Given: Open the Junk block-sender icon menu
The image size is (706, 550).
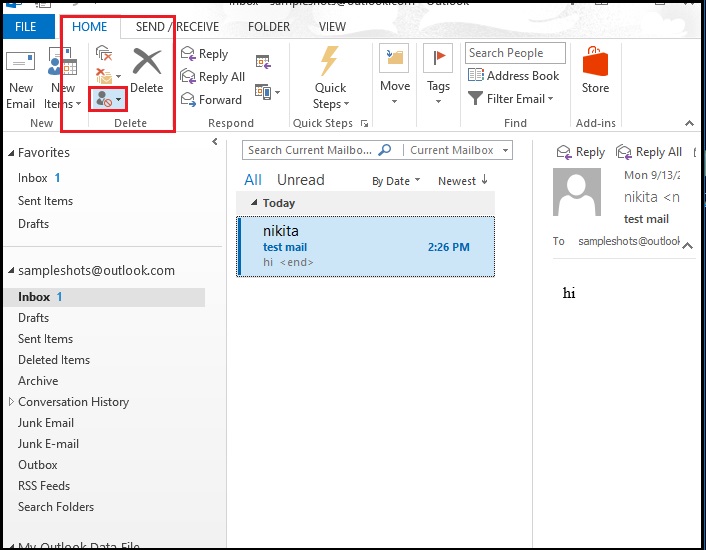Looking at the screenshot, I should point(108,99).
